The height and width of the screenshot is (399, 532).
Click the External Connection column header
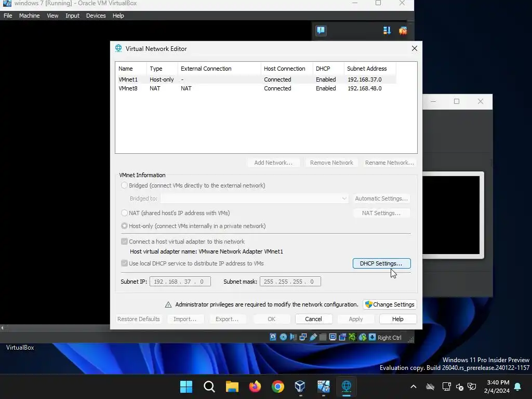(219, 69)
